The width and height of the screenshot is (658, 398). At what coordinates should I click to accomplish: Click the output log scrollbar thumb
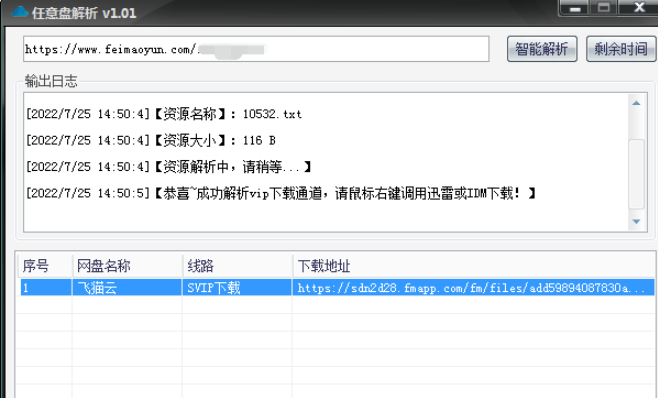point(636,174)
